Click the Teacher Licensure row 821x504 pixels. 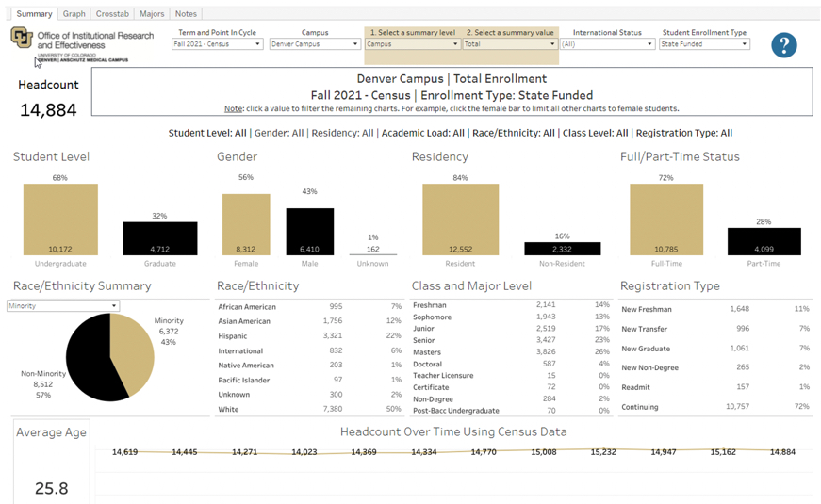click(x=511, y=375)
